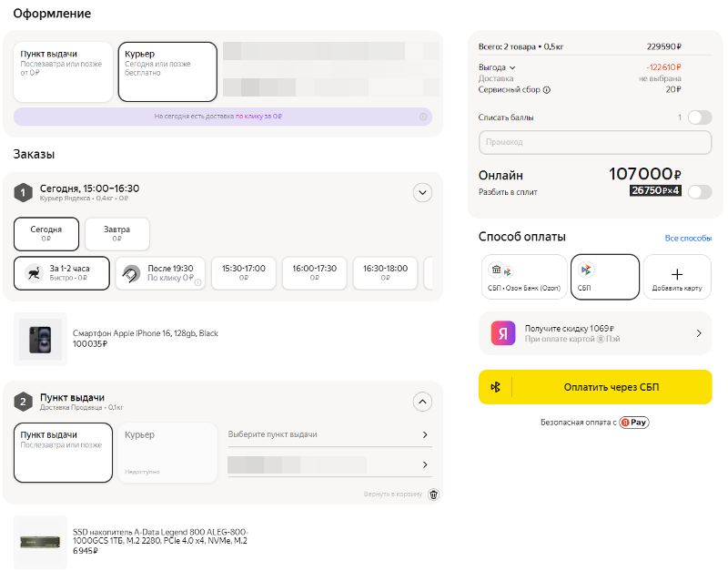728x571 pixels.
Task: Select the SBP payment option
Action: pos(605,277)
